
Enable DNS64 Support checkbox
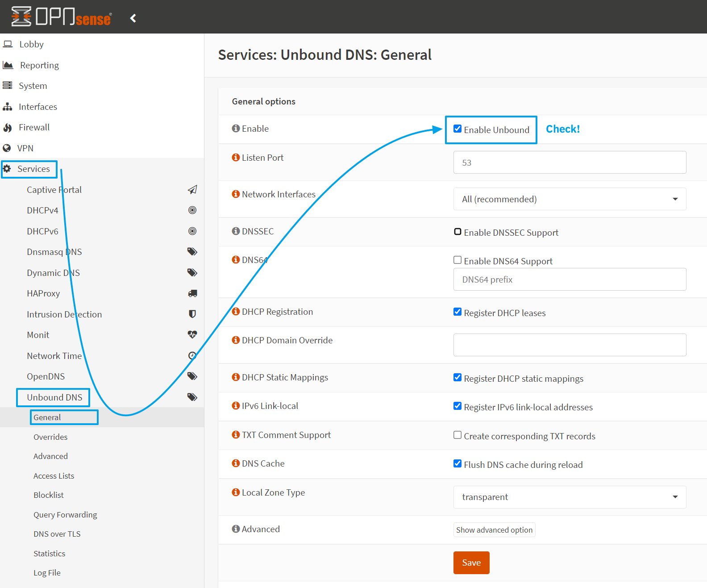(x=457, y=260)
